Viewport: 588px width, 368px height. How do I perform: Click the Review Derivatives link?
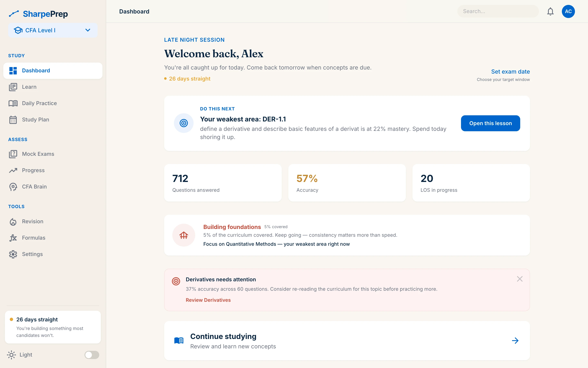point(208,300)
